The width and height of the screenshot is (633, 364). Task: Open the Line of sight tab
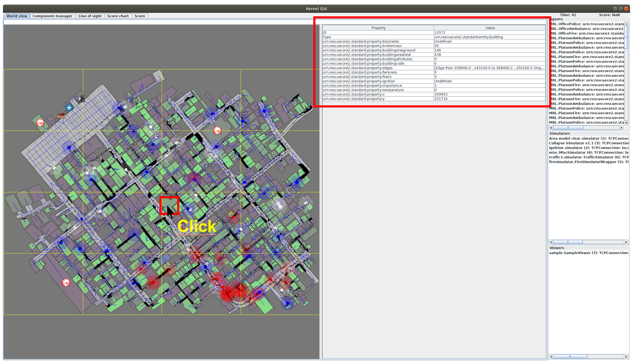pos(90,16)
